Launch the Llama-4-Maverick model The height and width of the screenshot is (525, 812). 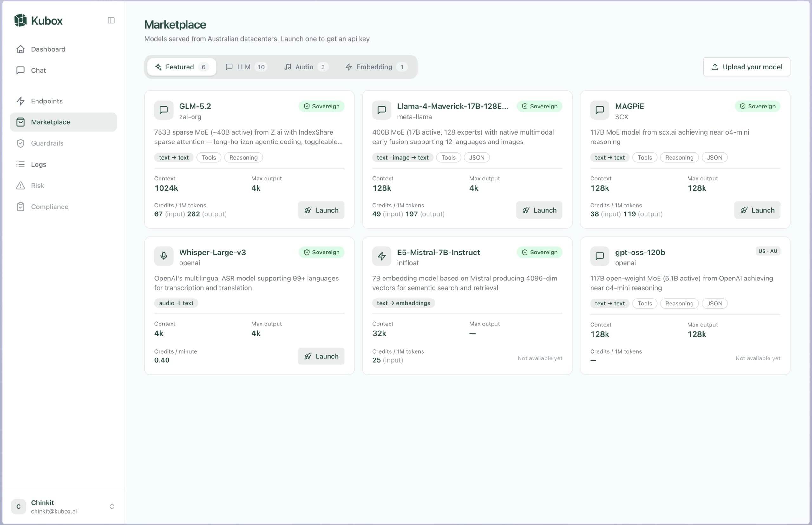point(539,210)
